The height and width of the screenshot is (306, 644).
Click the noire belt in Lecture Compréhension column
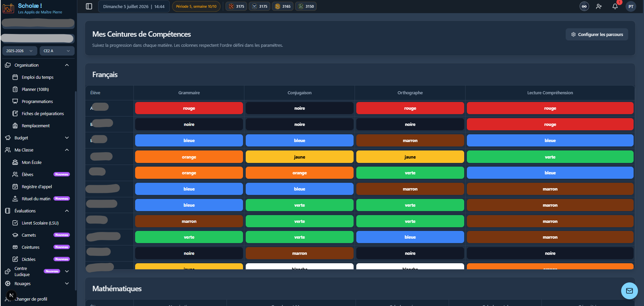(x=550, y=253)
